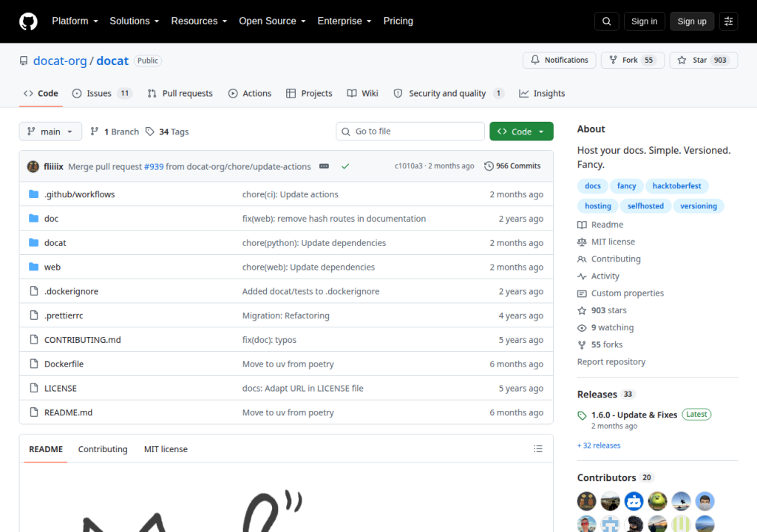Click the hacktoberfest topic tag
This screenshot has width=757, height=532.
click(676, 186)
